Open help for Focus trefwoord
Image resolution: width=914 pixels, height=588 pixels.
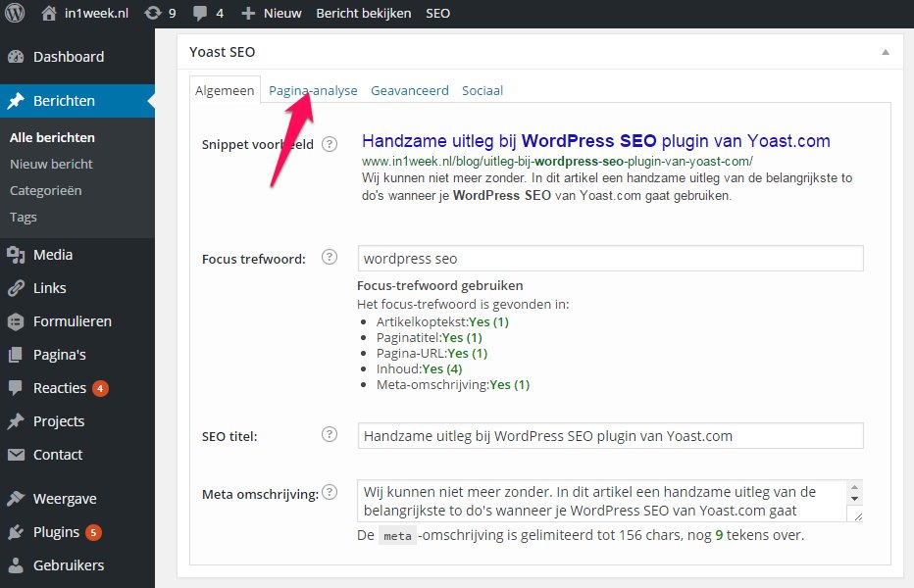pyautogui.click(x=330, y=257)
